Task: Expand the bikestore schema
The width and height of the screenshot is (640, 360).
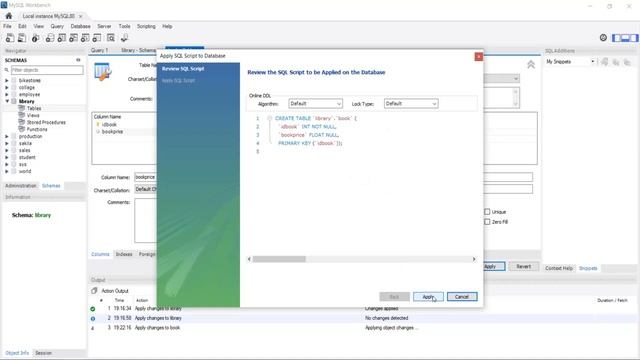Action: click(7, 80)
